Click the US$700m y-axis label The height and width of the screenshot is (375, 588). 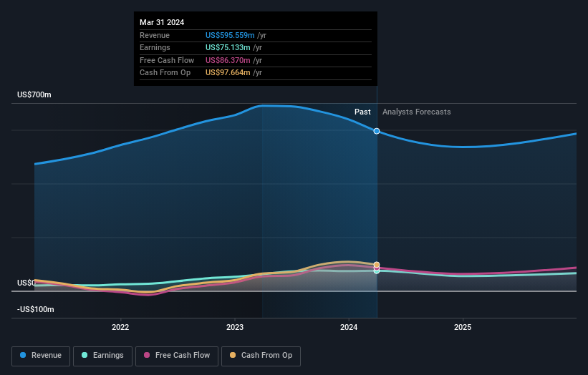34,94
